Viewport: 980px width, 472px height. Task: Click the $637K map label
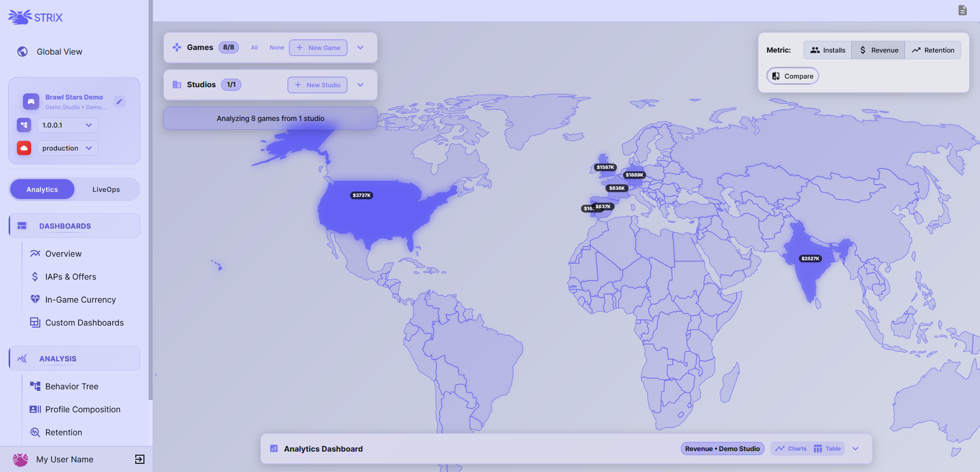tap(603, 207)
